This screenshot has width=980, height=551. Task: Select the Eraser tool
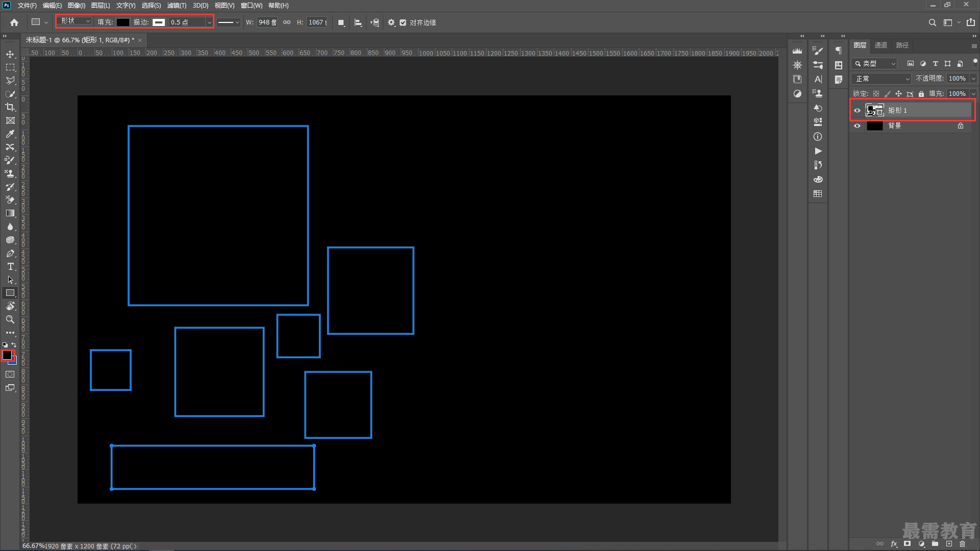tap(10, 200)
